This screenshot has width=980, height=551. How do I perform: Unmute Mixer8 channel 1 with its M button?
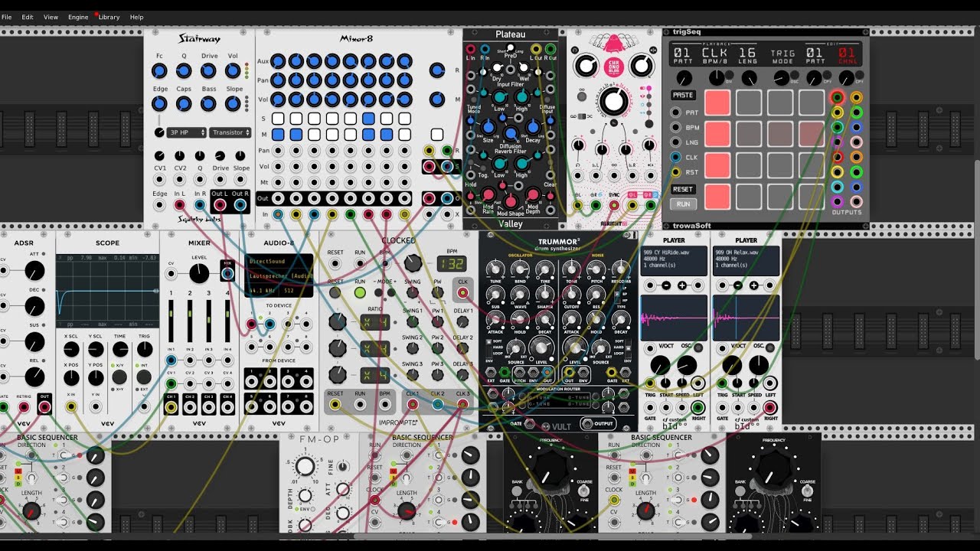point(277,135)
